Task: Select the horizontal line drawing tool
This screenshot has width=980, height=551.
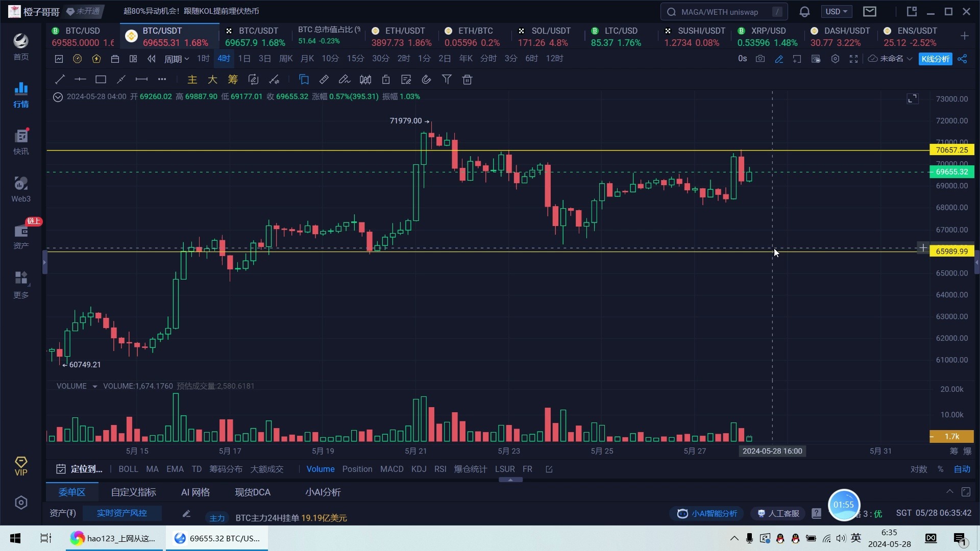Action: (x=80, y=79)
